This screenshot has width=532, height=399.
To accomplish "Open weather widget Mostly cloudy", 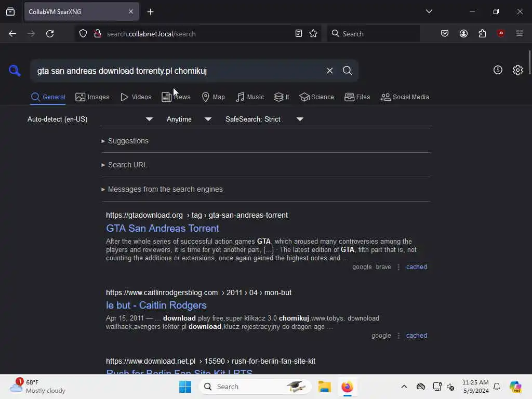I will [x=37, y=387].
